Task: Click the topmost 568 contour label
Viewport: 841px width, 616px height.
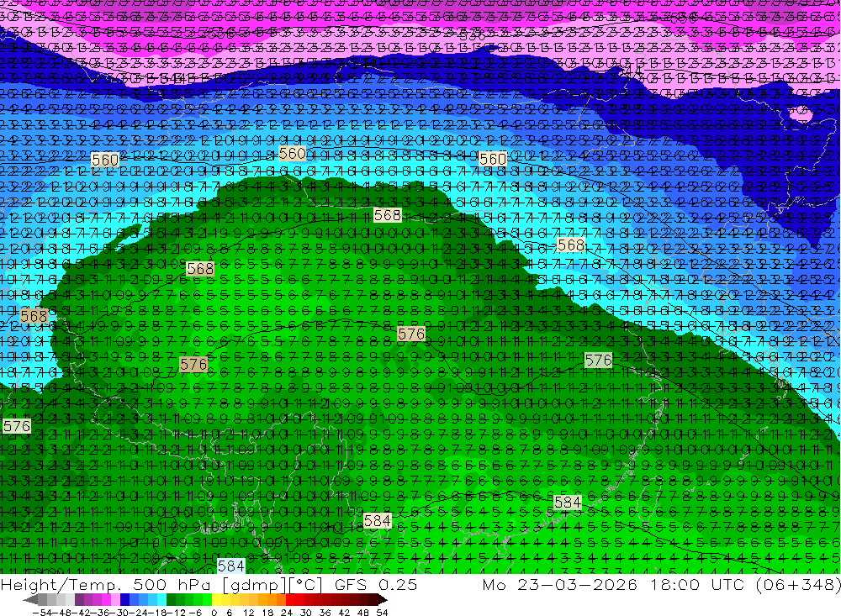Action: pos(387,215)
